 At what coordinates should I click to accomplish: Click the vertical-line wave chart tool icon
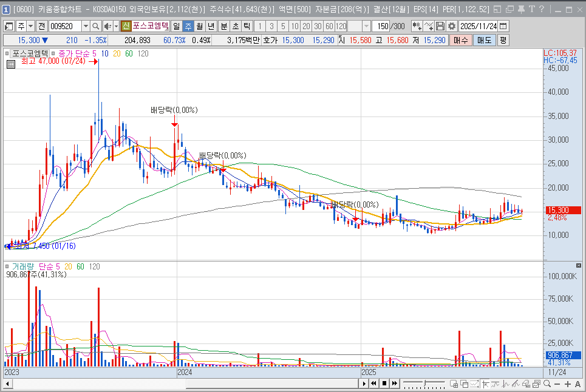click(506, 384)
